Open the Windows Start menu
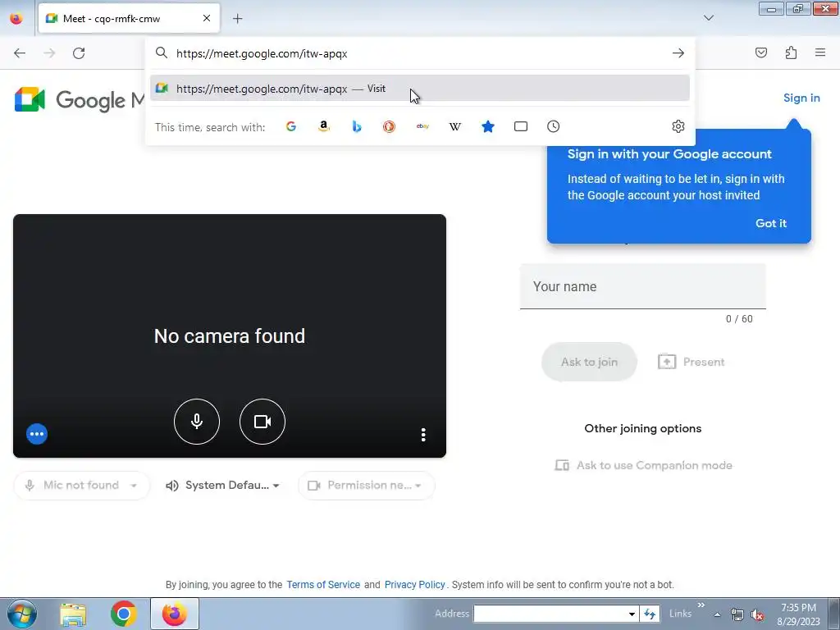The width and height of the screenshot is (840, 630). (22, 614)
